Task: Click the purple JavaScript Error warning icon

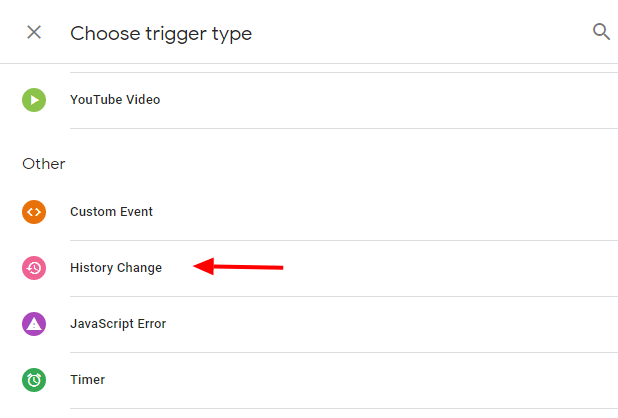Action: click(x=34, y=324)
